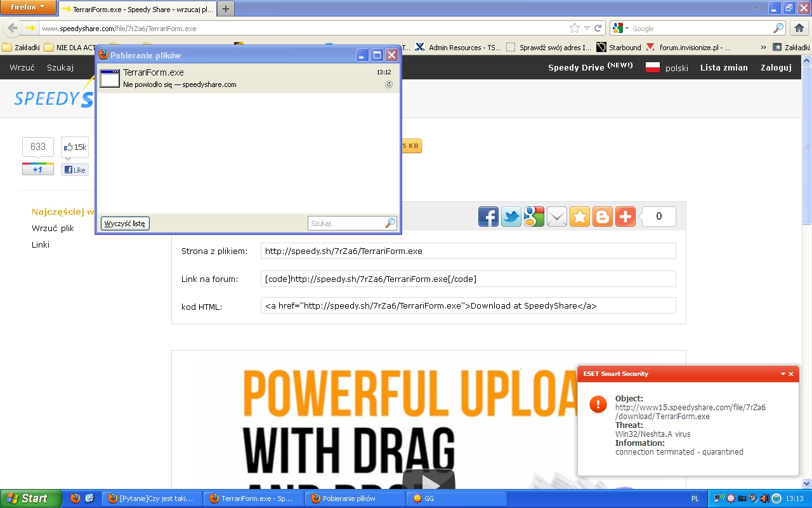Play the video in the upload banner
The image size is (812, 508).
click(x=429, y=479)
